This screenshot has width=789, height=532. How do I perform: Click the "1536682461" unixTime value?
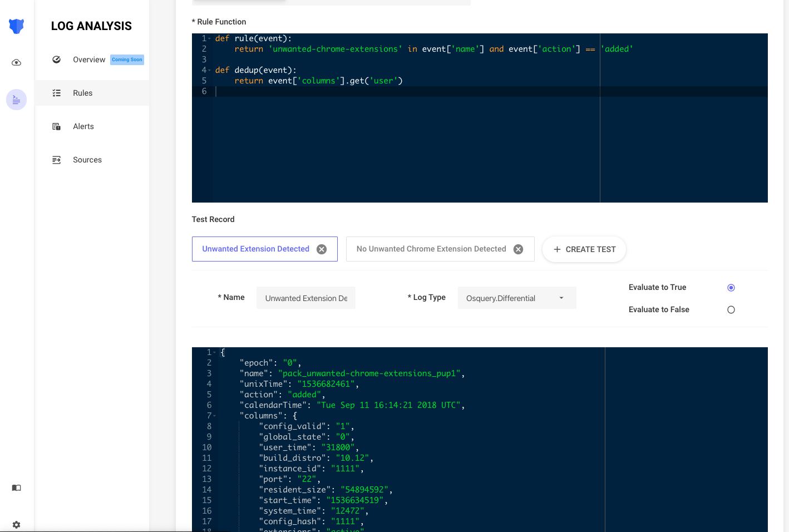coord(326,384)
